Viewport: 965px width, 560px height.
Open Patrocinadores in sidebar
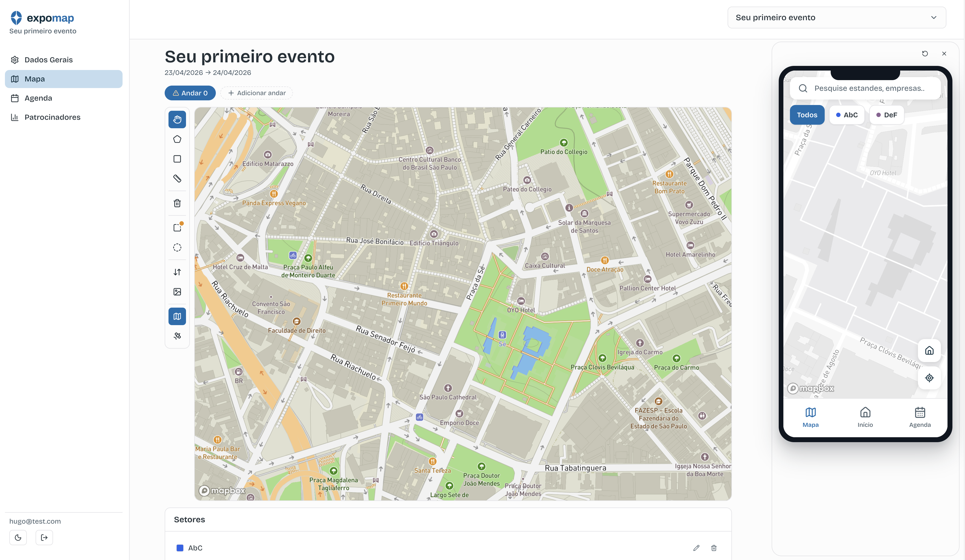point(63,117)
